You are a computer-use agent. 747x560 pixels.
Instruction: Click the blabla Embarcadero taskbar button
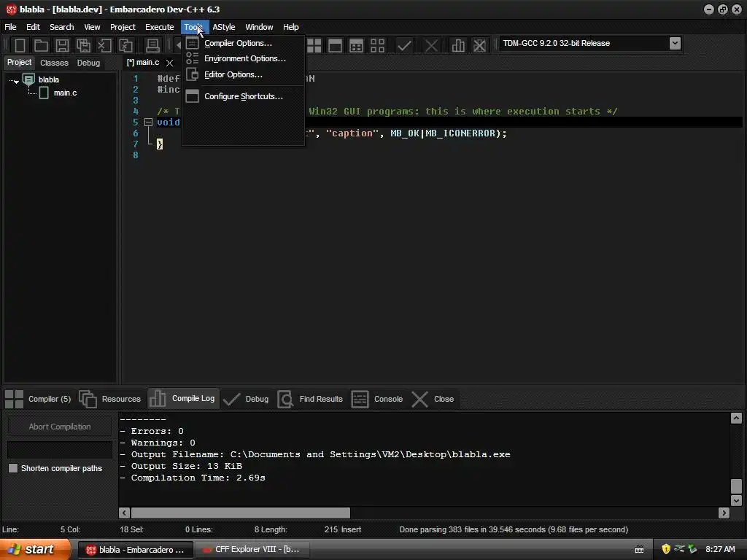(135, 550)
